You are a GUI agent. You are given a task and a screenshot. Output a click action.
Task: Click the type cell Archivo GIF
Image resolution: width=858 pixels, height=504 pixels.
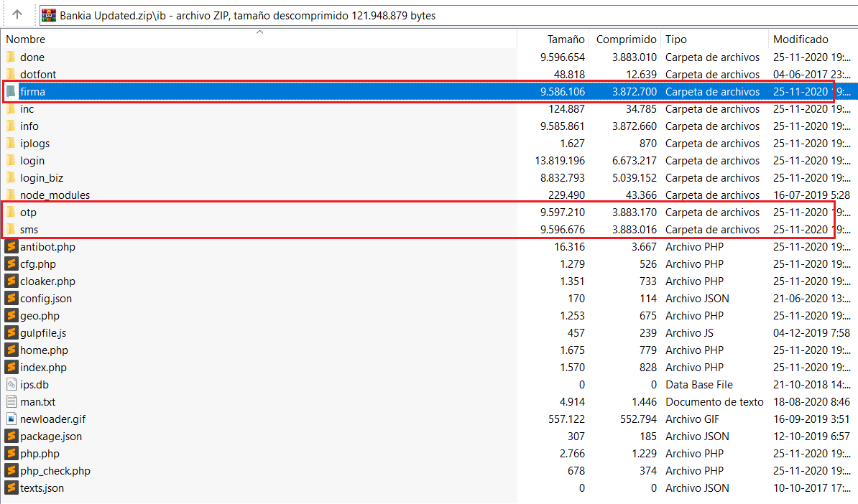click(693, 419)
